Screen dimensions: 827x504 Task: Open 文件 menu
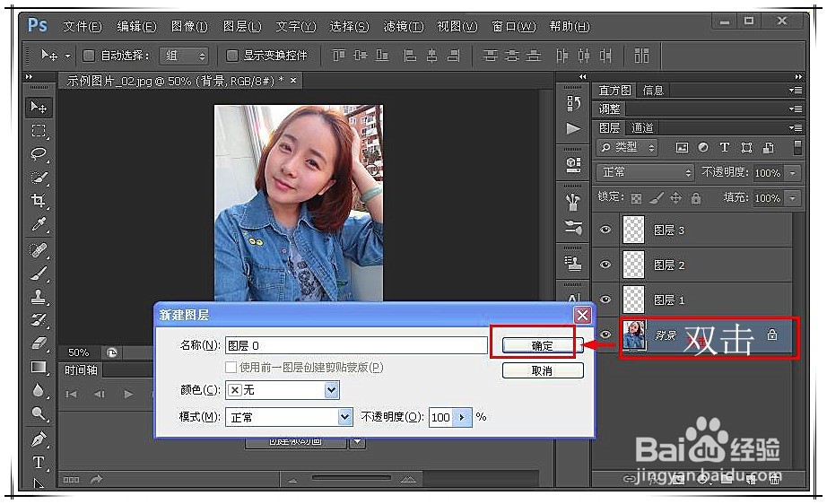83,26
